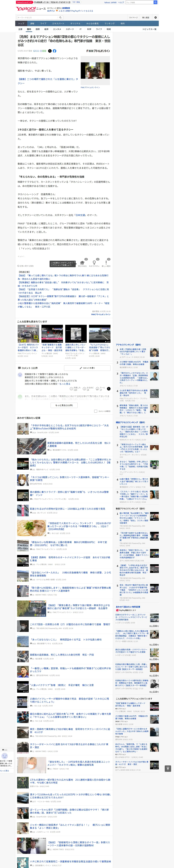Select the スポーツ category tab
The image size is (174, 868).
tap(70, 29)
